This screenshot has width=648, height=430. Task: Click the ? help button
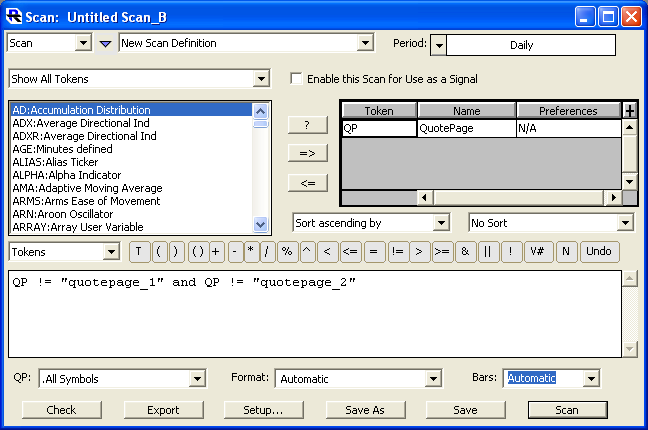coord(308,125)
